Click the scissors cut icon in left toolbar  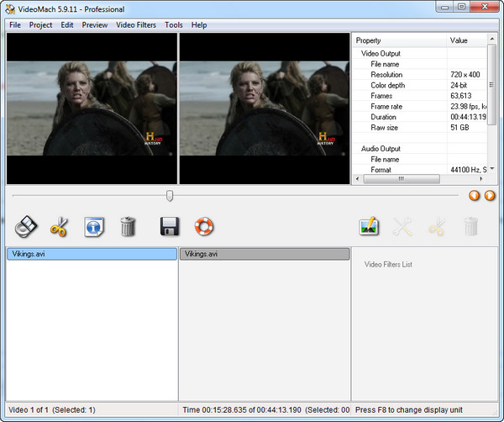tap(59, 225)
